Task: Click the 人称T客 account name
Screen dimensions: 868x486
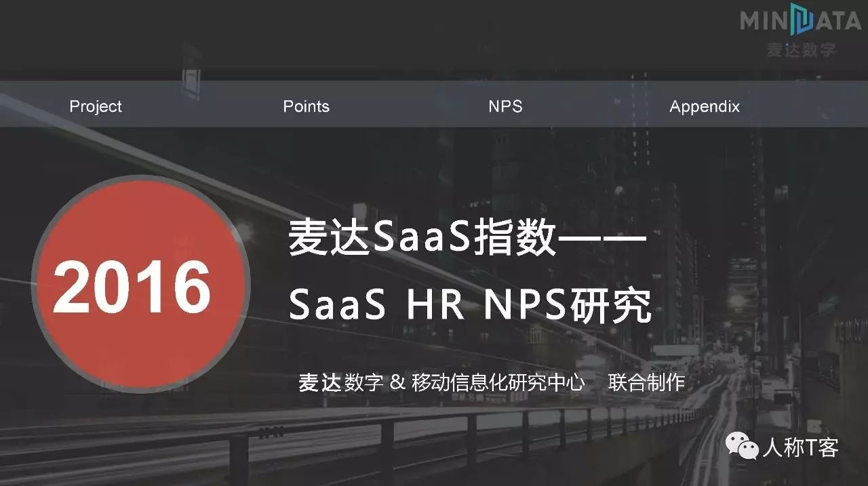Action: pyautogui.click(x=800, y=448)
